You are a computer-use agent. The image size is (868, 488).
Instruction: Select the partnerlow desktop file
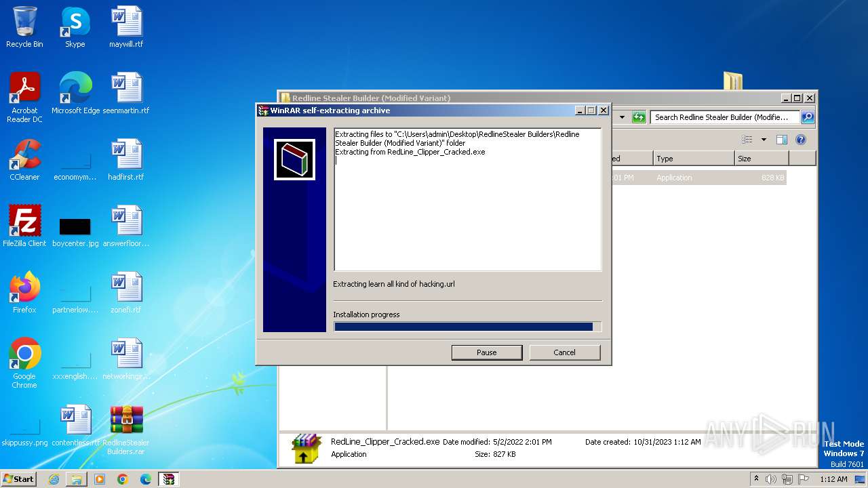click(75, 301)
